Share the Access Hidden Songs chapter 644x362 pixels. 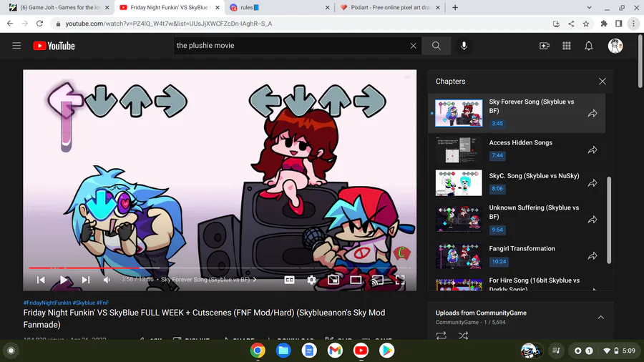(592, 150)
